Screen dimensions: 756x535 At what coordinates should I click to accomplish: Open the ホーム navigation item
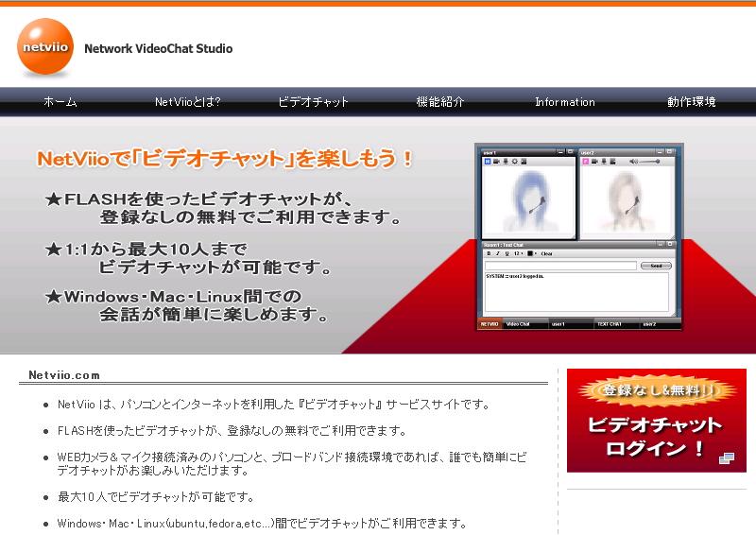(x=60, y=102)
